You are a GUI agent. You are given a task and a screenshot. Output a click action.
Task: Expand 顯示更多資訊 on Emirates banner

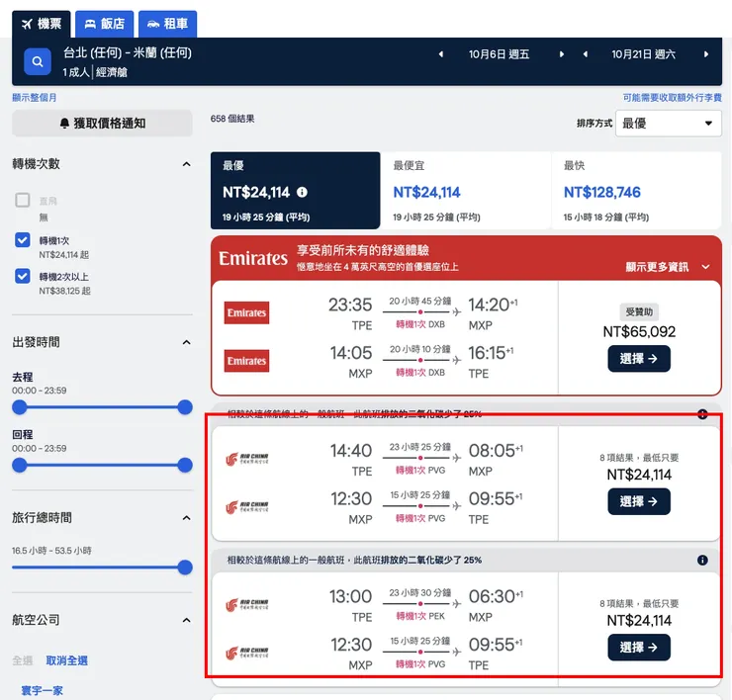click(668, 267)
